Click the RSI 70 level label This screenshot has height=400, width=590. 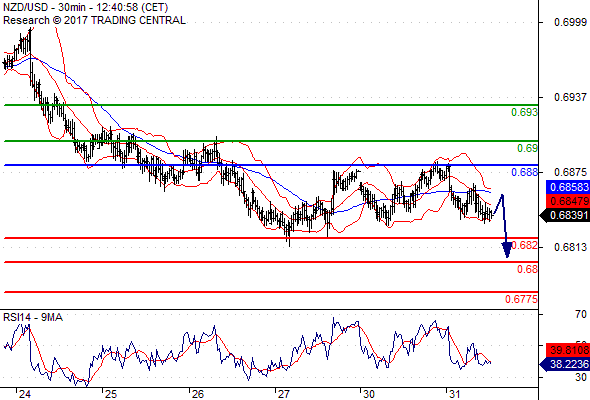581,314
